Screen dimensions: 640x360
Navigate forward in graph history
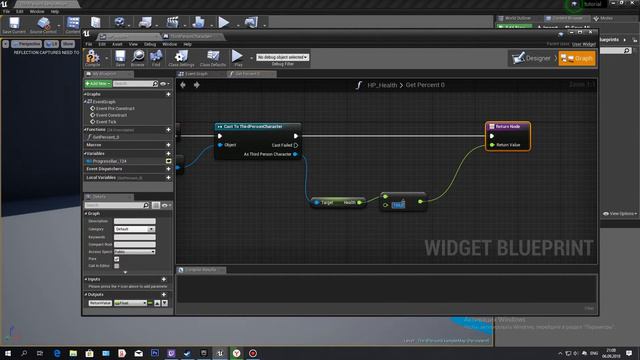[197, 85]
